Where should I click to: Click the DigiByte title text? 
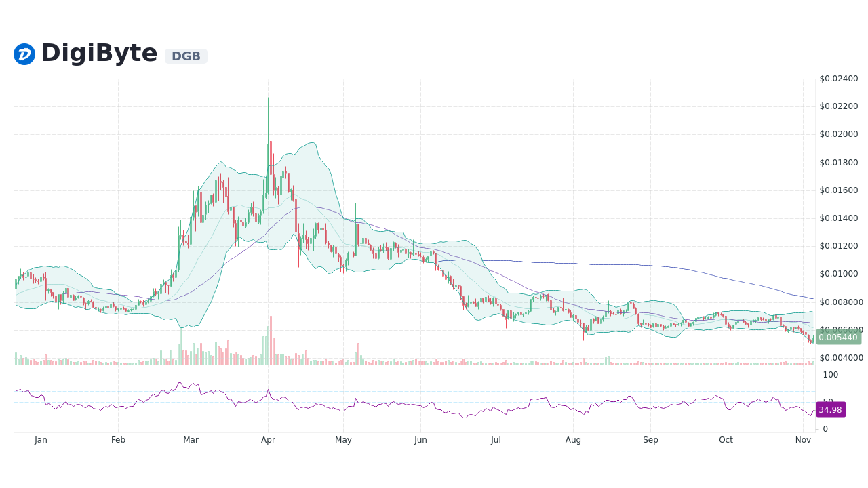pyautogui.click(x=99, y=54)
